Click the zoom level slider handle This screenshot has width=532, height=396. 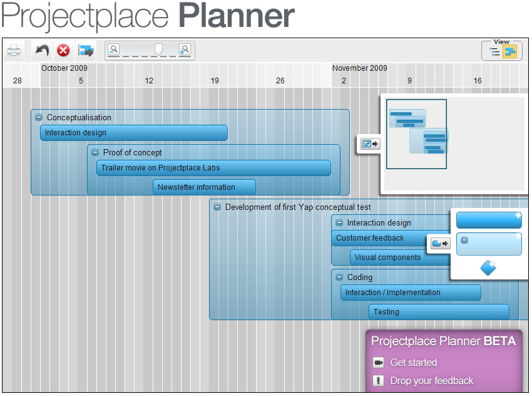tap(158, 49)
